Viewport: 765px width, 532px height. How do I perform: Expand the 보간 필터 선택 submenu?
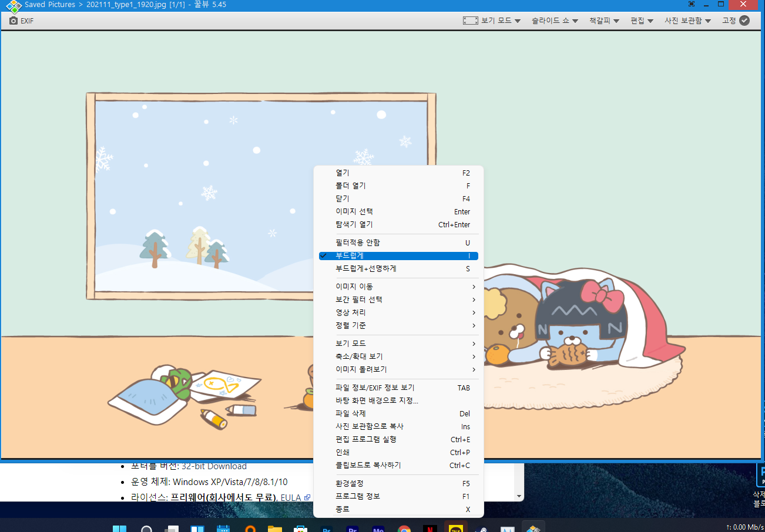pos(399,299)
